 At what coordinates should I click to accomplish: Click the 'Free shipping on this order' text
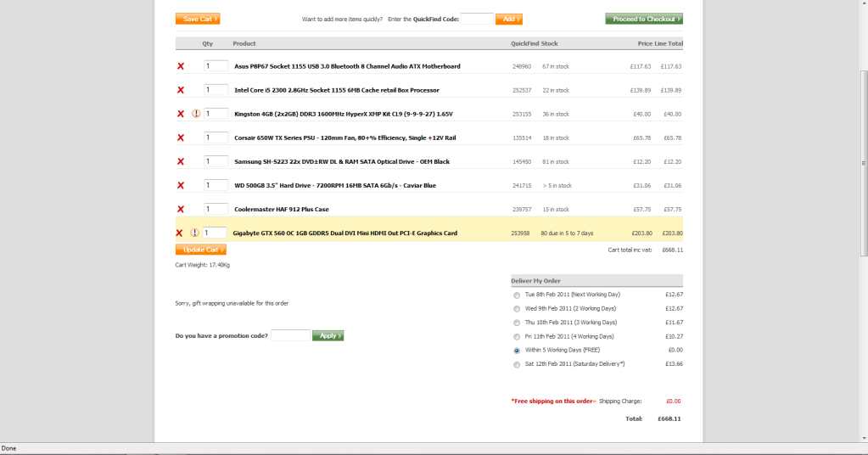pyautogui.click(x=553, y=402)
